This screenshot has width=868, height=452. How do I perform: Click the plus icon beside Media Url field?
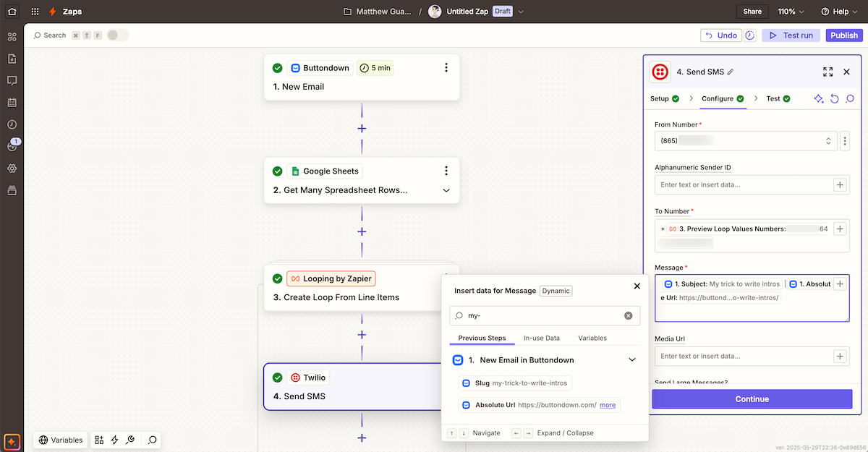tap(840, 356)
